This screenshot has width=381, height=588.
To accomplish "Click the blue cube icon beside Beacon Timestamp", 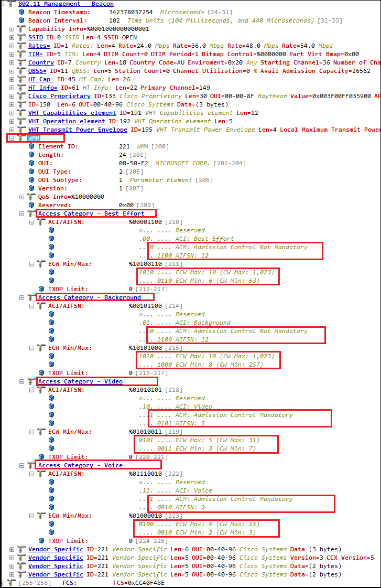I will pos(21,12).
